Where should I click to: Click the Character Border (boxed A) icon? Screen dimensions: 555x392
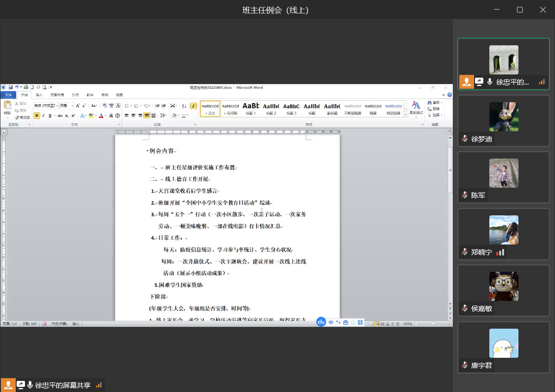point(117,105)
